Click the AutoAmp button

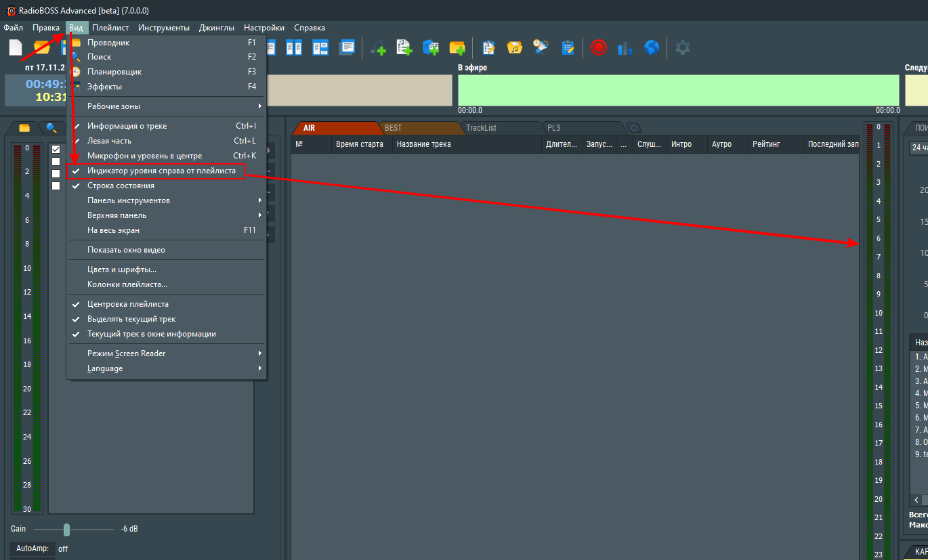[33, 548]
